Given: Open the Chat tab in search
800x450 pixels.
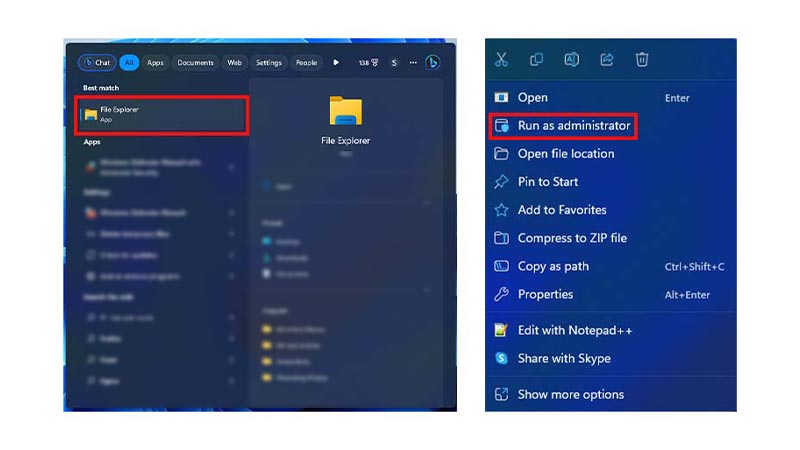Looking at the screenshot, I should pyautogui.click(x=97, y=63).
